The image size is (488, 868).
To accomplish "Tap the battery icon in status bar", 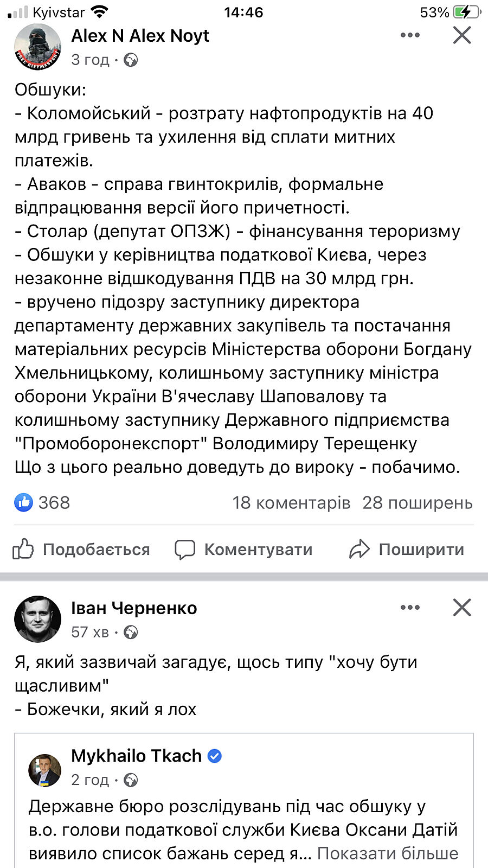I will 466,12.
